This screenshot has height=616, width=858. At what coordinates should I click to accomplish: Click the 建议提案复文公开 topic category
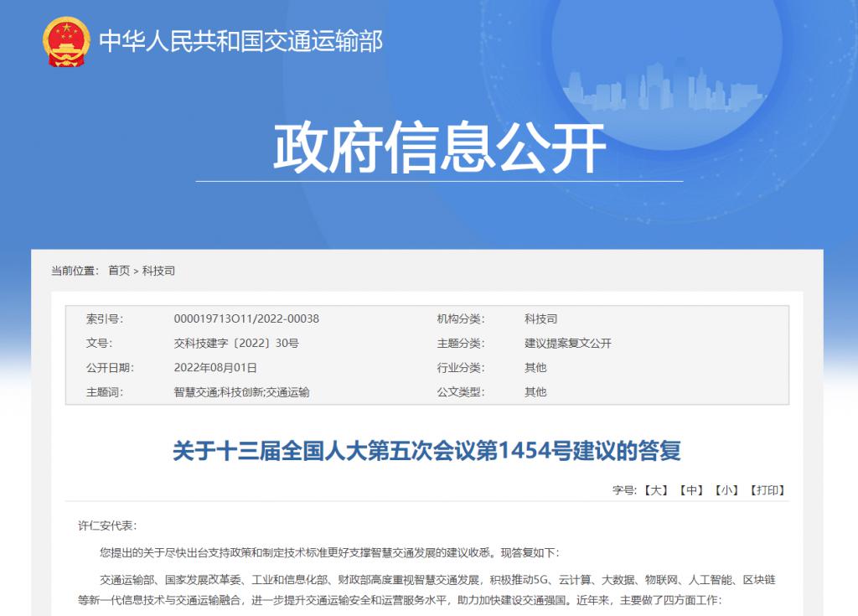click(567, 343)
